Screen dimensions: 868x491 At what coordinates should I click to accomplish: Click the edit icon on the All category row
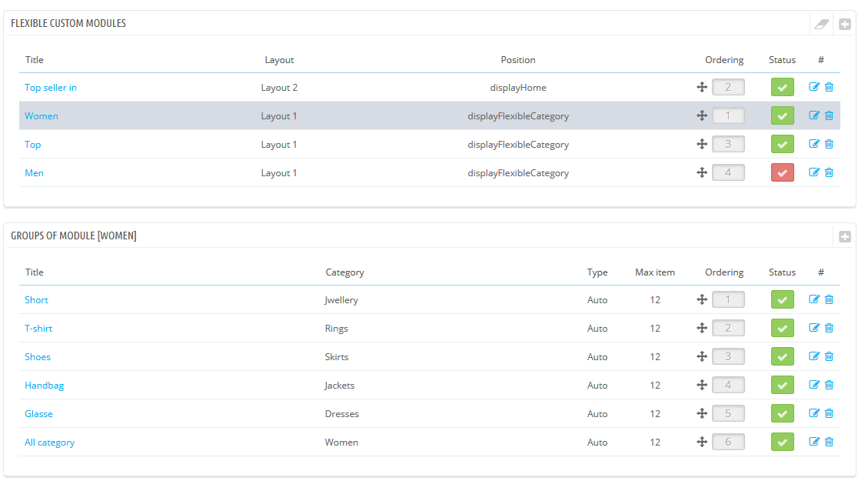[x=814, y=442]
